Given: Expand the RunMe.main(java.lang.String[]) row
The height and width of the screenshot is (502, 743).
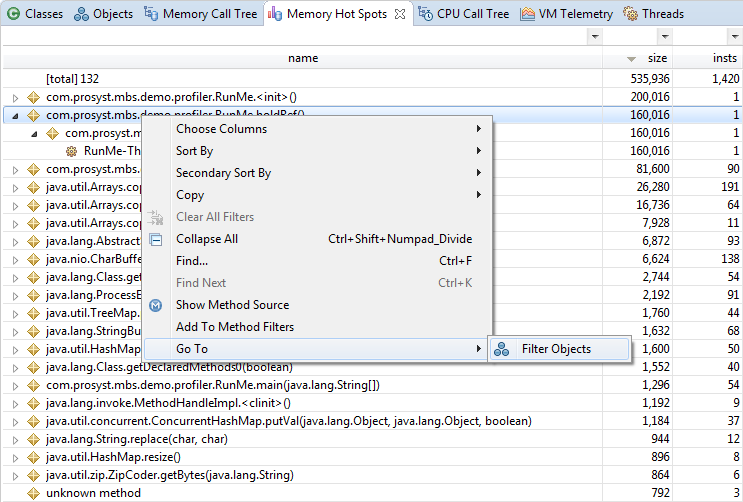Looking at the screenshot, I should point(15,385).
